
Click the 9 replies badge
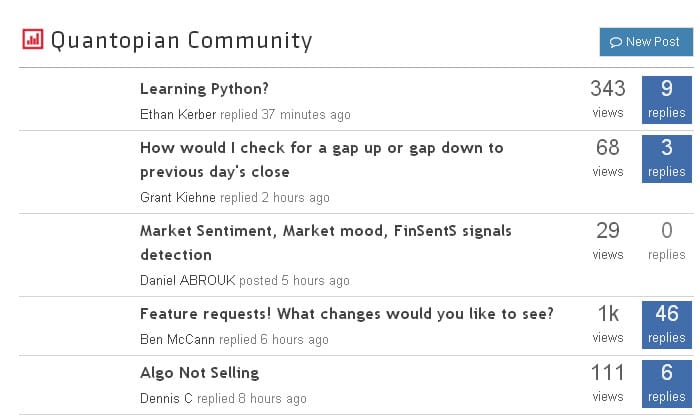point(666,99)
